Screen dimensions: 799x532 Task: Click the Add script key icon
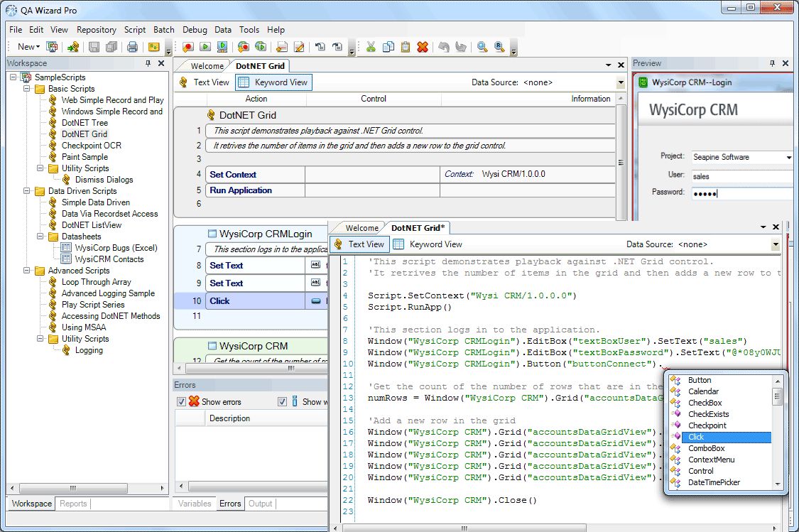pyautogui.click(x=73, y=47)
